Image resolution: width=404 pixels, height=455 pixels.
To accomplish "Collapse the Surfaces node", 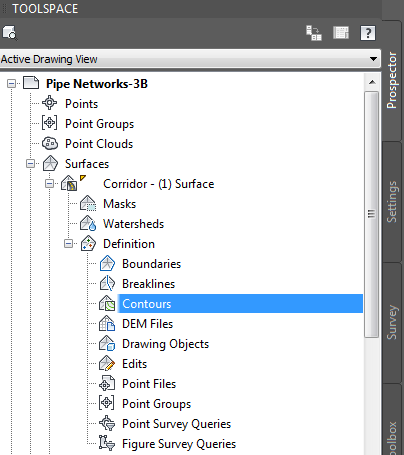I will [x=31, y=164].
